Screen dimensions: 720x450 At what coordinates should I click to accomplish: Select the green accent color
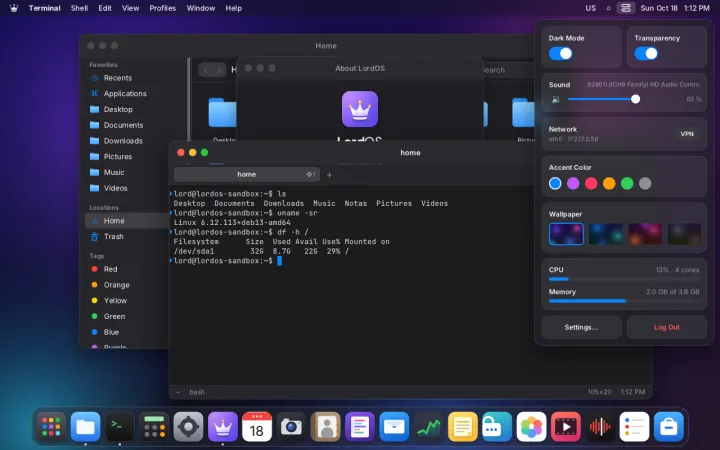627,184
